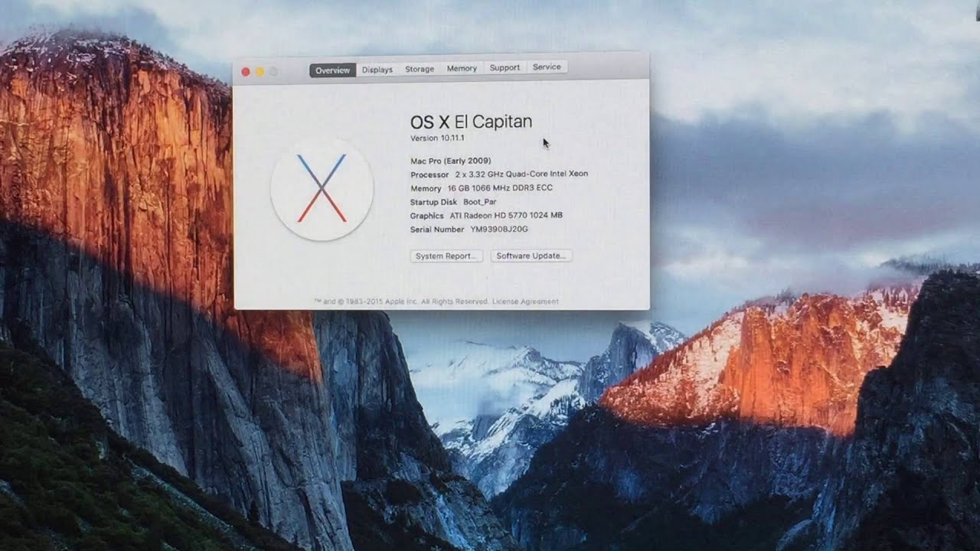The width and height of the screenshot is (980, 551).
Task: Go to the Support tab
Action: pos(505,67)
